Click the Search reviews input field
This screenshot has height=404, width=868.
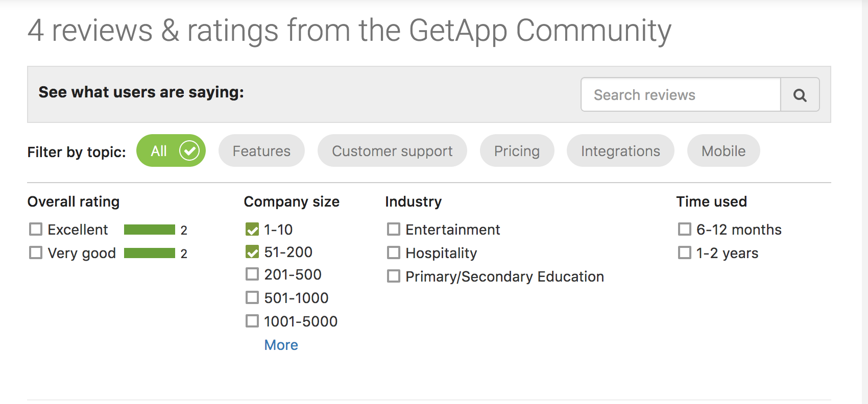[679, 94]
